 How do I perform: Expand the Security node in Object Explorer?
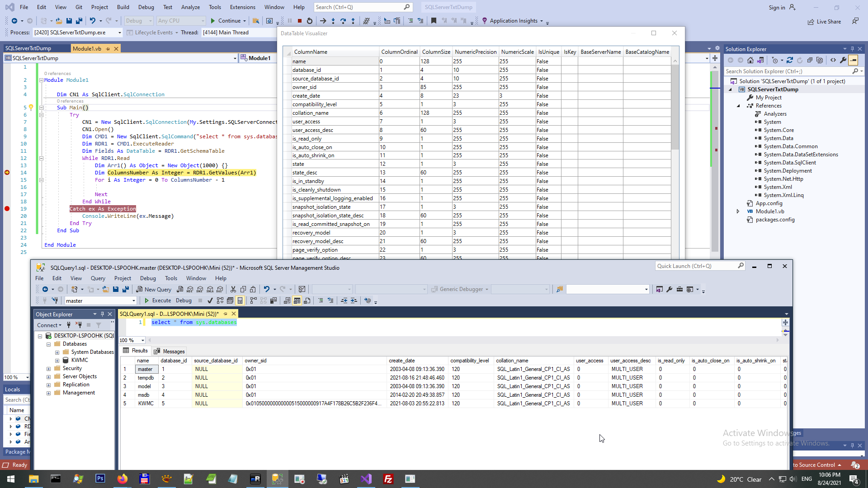48,369
